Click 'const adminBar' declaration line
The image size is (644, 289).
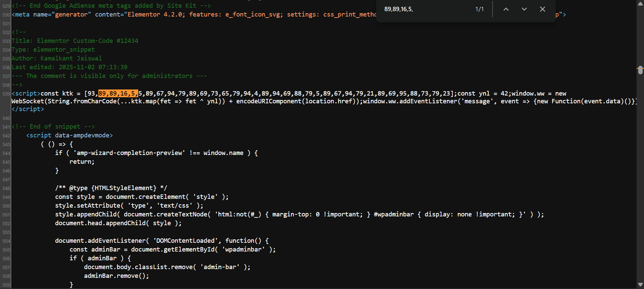173,249
